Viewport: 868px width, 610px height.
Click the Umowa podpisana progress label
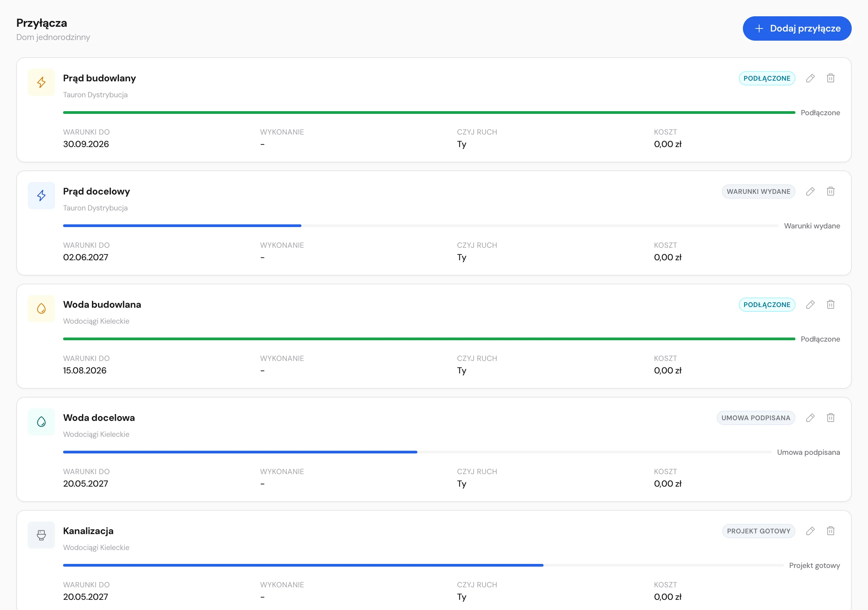(809, 452)
